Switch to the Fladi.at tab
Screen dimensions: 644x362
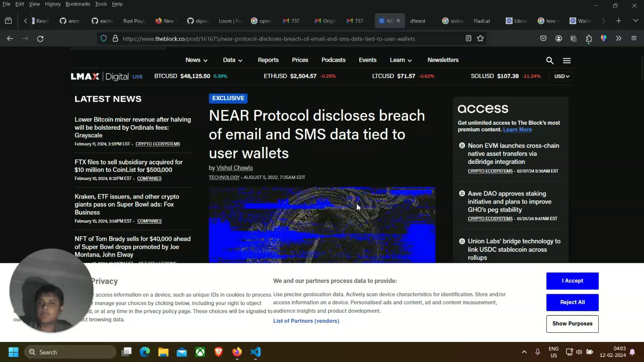[x=481, y=21]
